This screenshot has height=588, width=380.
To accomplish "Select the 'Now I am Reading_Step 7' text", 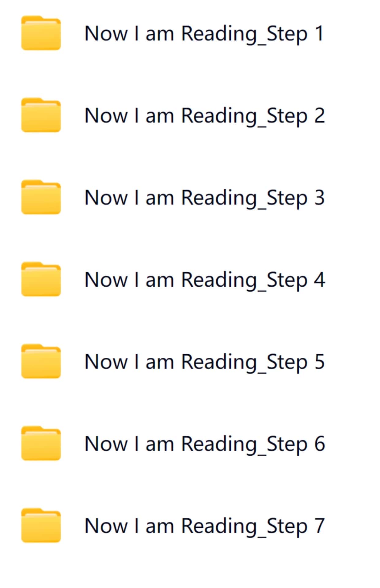I will [x=204, y=526].
